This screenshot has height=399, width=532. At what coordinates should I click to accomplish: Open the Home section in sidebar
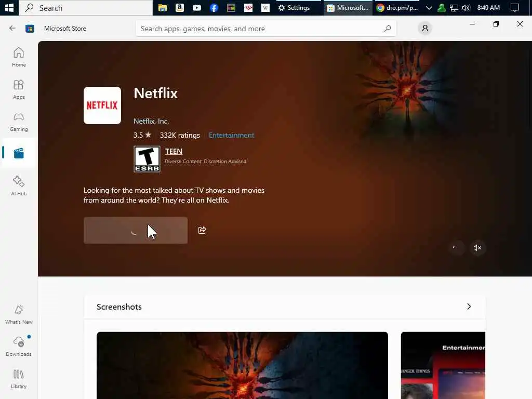click(x=19, y=57)
